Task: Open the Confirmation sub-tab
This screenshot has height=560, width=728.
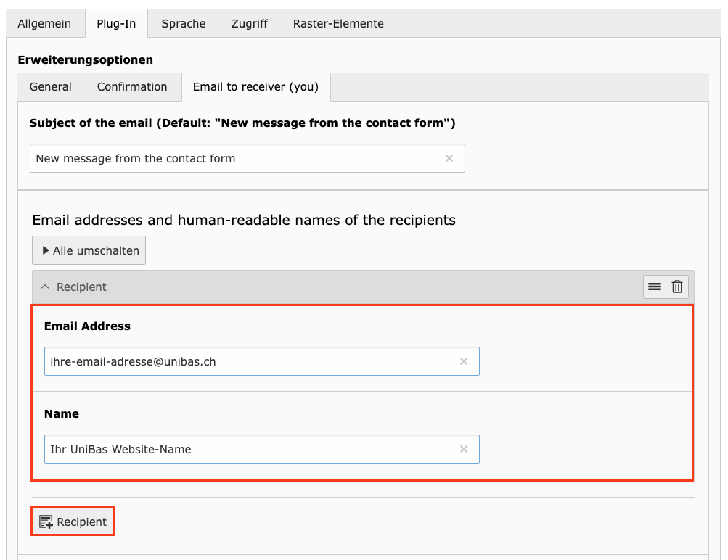Action: click(131, 86)
